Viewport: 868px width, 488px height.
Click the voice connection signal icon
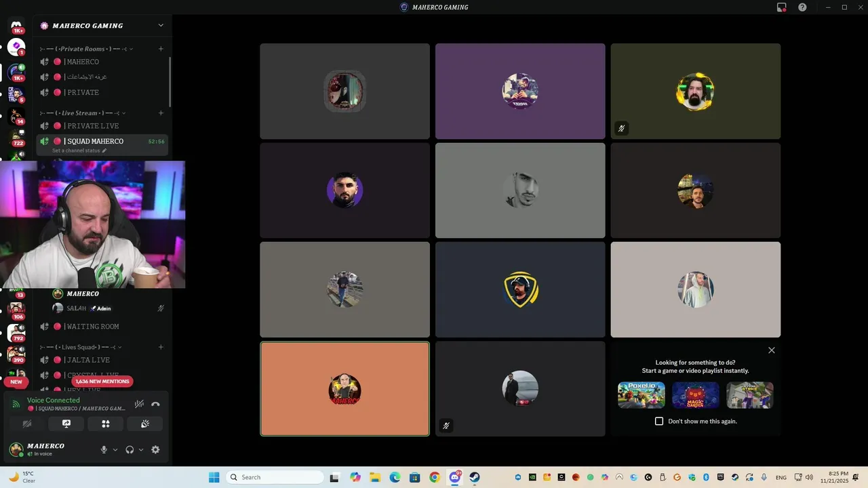[16, 404]
